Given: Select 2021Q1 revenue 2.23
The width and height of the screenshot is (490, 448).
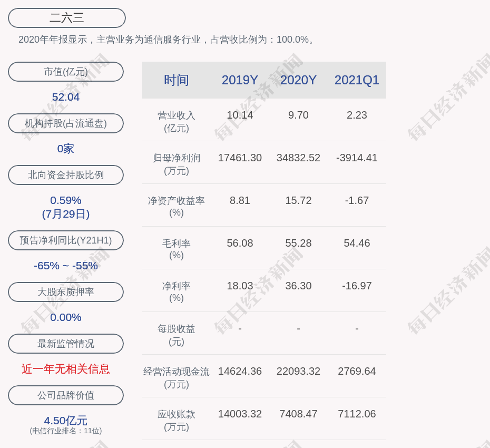Looking at the screenshot, I should 357,115.
